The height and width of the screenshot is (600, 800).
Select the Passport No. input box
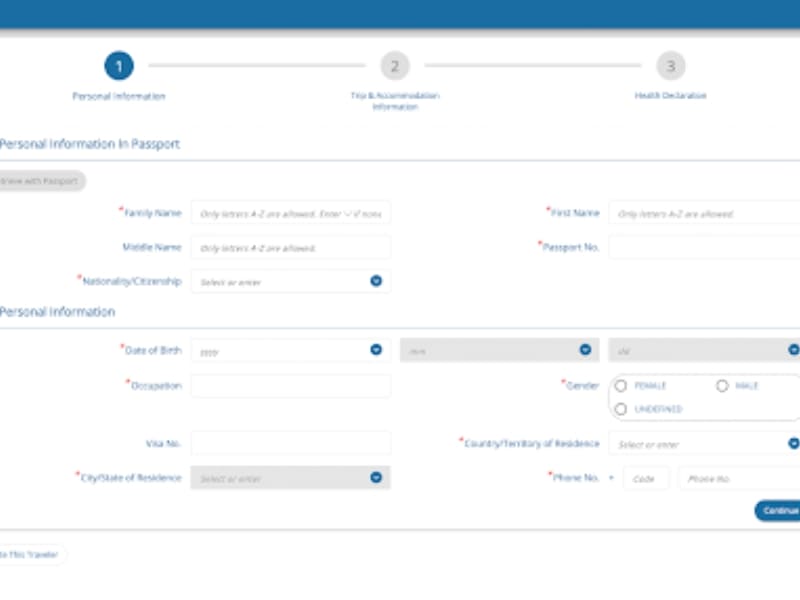(704, 247)
